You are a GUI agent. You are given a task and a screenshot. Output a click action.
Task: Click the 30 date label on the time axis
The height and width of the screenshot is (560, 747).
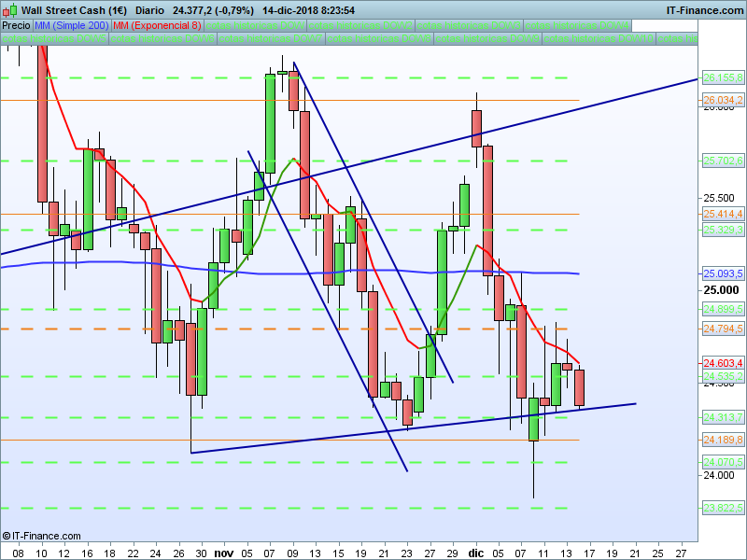202,553
